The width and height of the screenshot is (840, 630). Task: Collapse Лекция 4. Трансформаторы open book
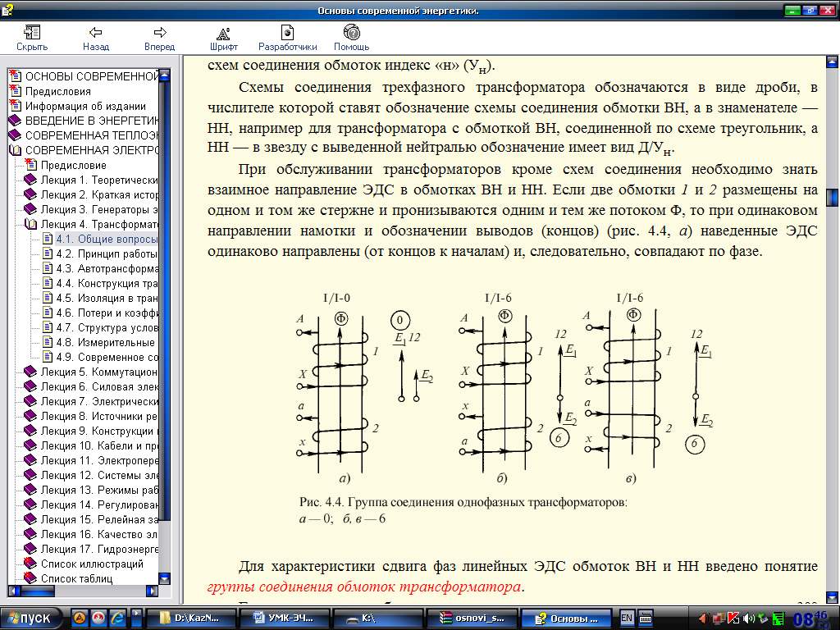point(30,224)
